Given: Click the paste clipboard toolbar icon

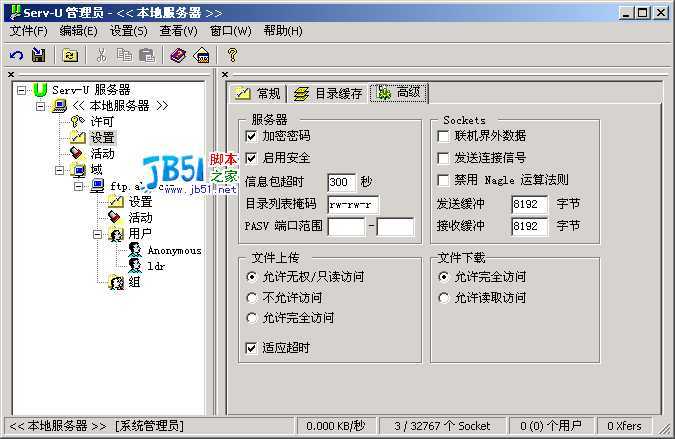Looking at the screenshot, I should tap(147, 55).
